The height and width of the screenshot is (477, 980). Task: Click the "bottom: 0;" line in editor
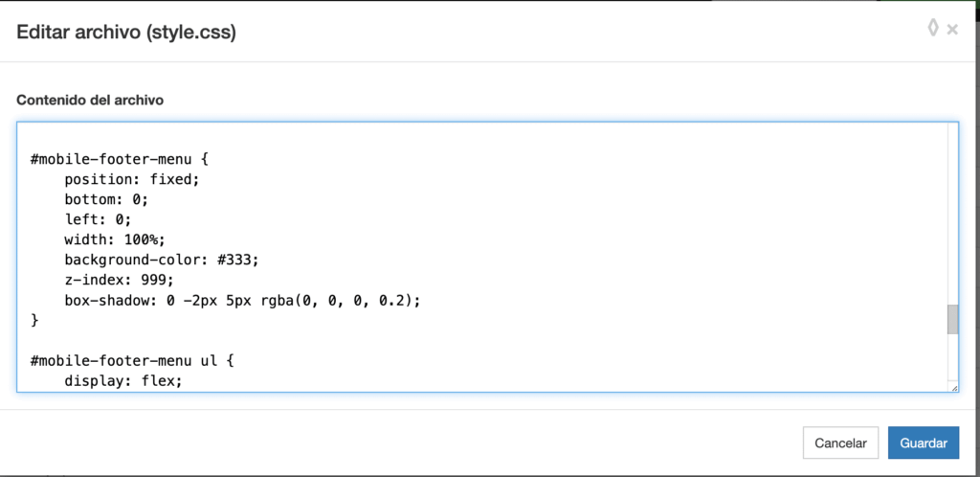pos(107,199)
